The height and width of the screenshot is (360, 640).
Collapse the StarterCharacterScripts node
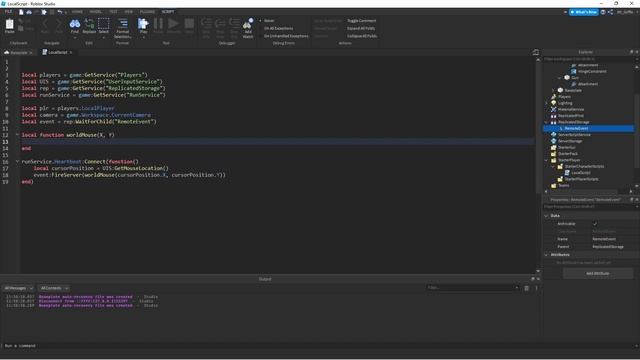tap(553, 167)
